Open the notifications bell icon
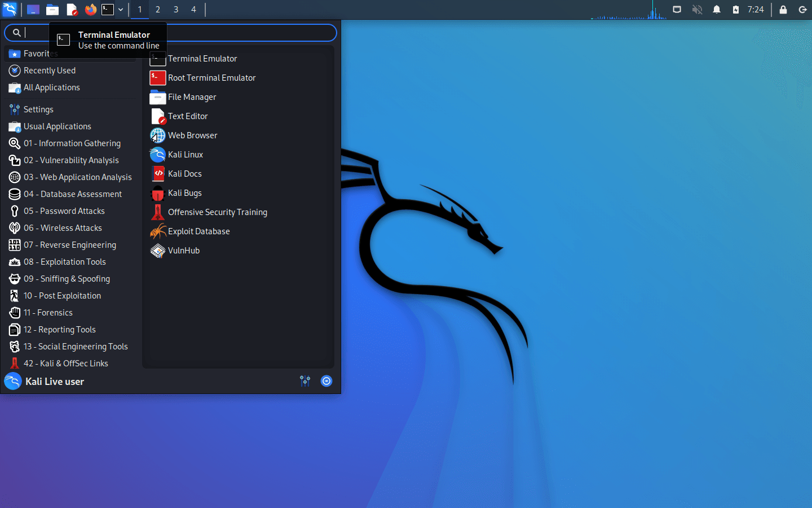Screen dimensions: 812x508 (x=717, y=10)
